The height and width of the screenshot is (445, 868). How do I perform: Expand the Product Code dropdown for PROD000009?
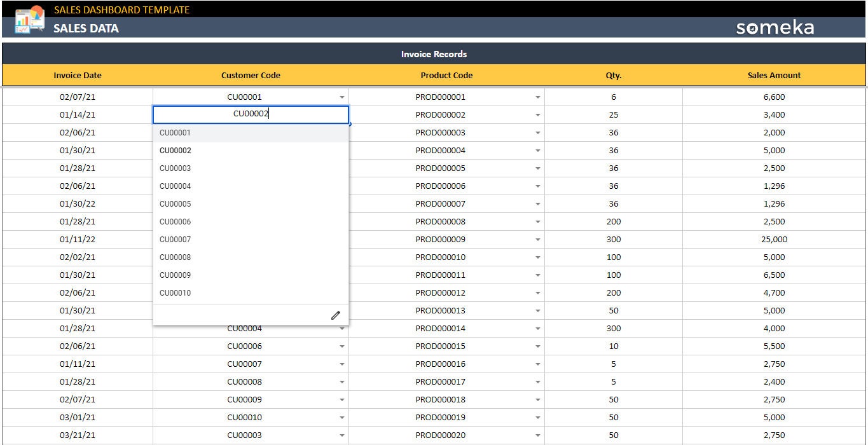pyautogui.click(x=537, y=239)
